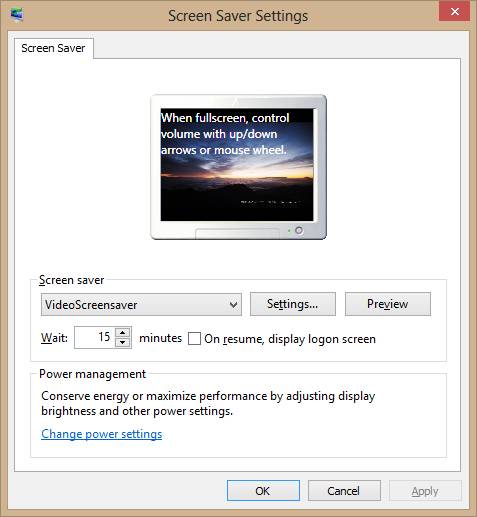Viewport: 477px width, 517px height.
Task: Click the dropdown arrow of screen saver list
Action: point(233,305)
